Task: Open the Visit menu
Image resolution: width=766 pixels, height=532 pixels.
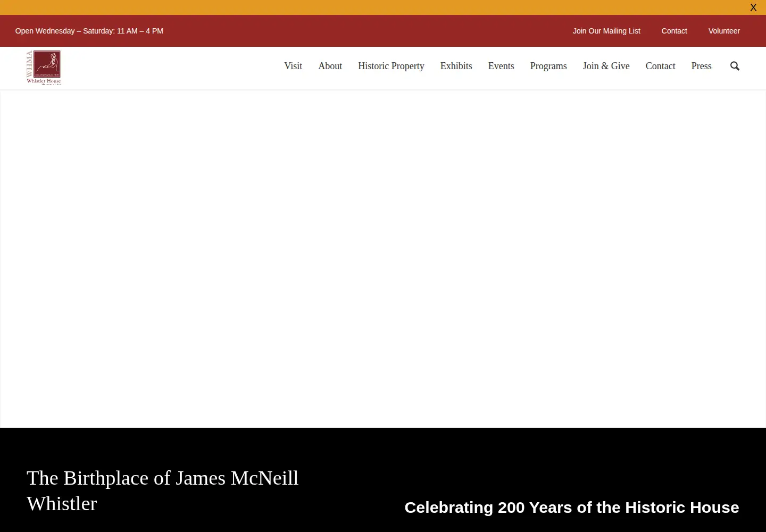Action: [293, 66]
